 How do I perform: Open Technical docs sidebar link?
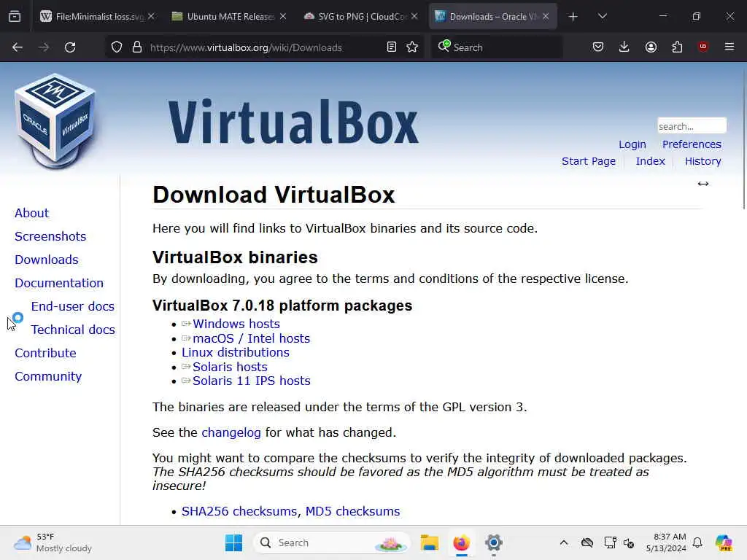[74, 330]
